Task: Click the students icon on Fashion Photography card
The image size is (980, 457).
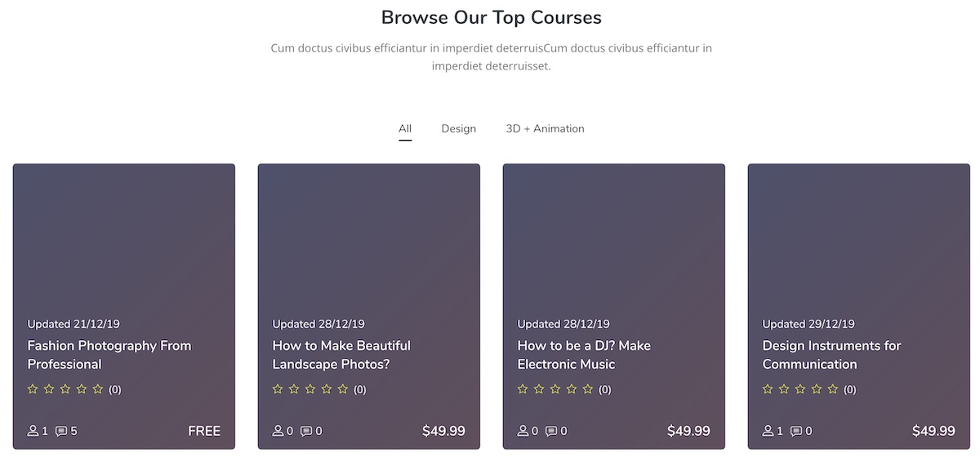Action: pos(33,431)
